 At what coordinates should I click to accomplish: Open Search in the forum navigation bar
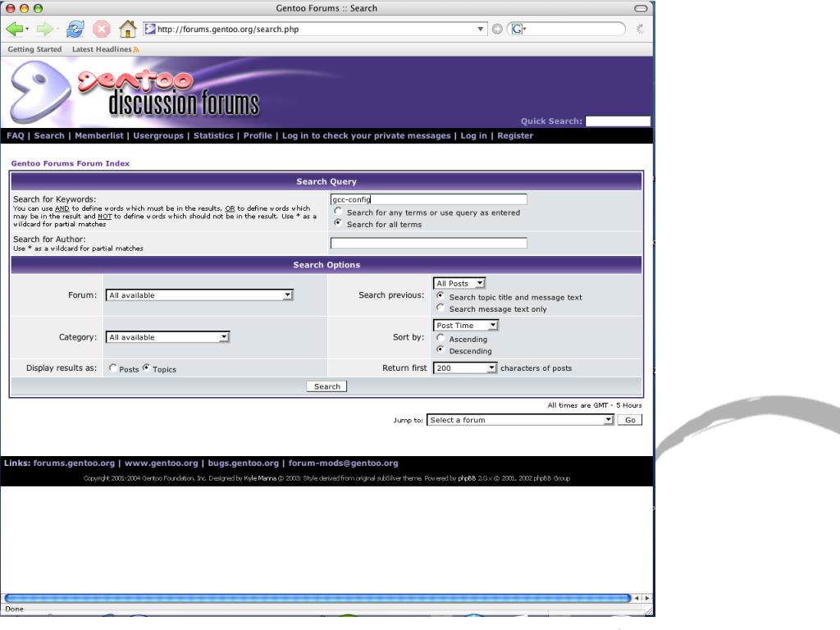click(x=49, y=135)
